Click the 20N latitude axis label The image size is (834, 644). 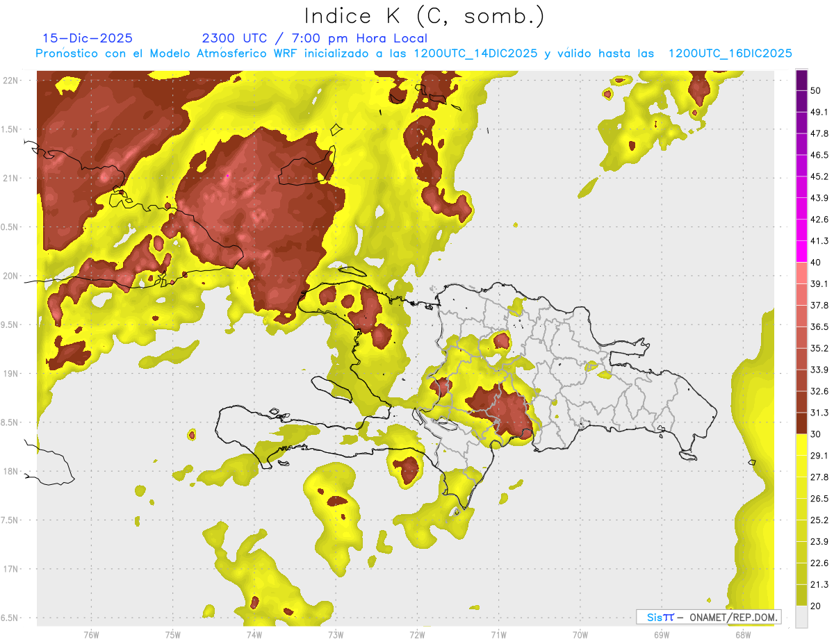coord(12,276)
